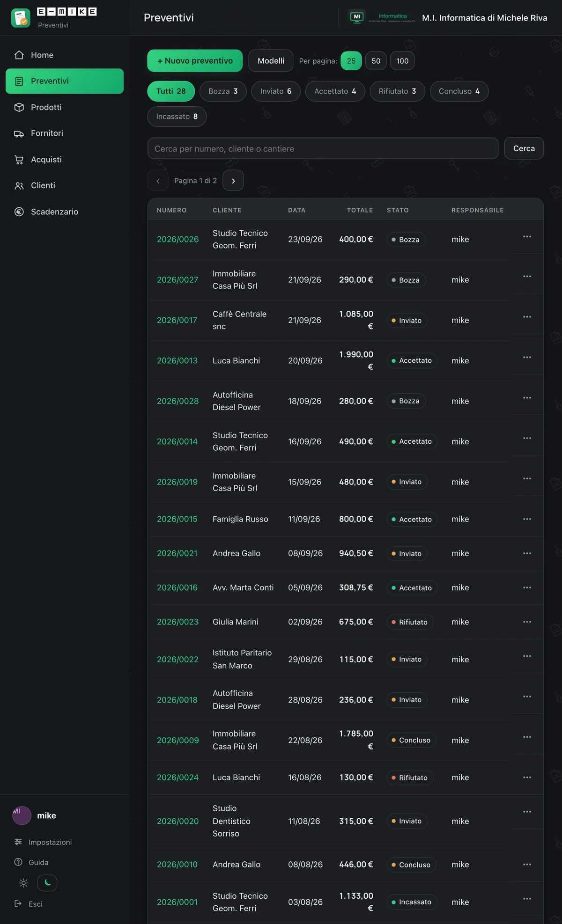Open actions menu for quote 2026/0017
The image size is (562, 924).
pos(527,317)
